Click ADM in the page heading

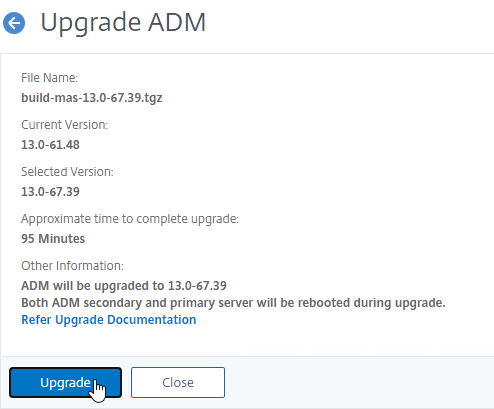pyautogui.click(x=177, y=22)
